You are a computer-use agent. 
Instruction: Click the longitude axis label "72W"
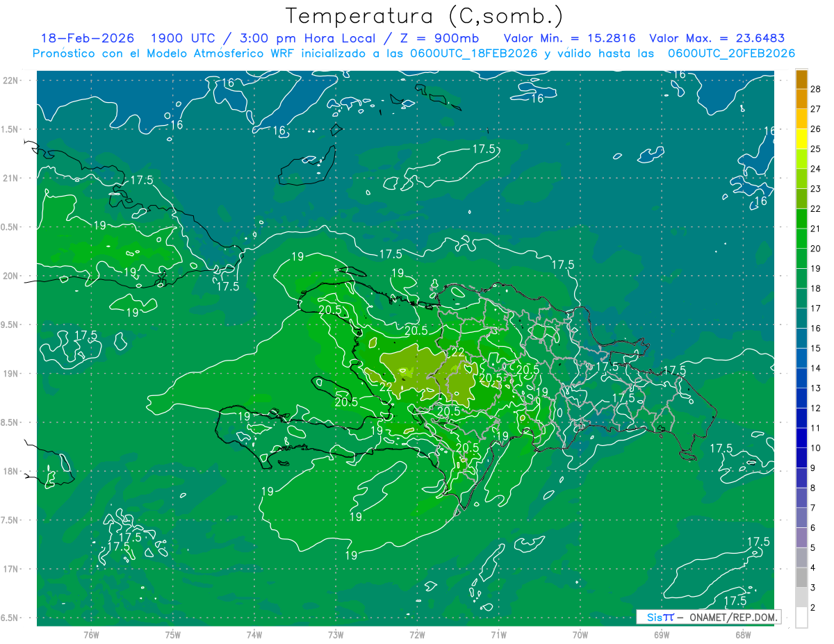coord(417,634)
